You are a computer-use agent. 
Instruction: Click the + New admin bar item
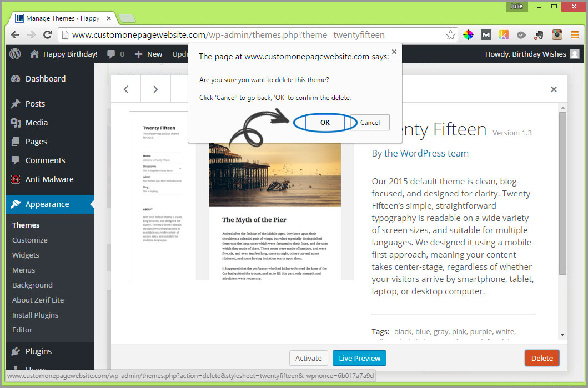tap(148, 54)
